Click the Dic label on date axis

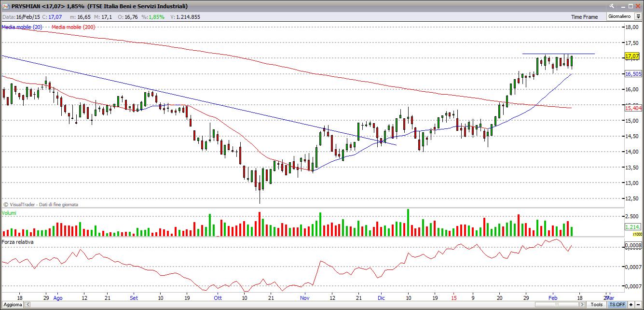coord(382,298)
